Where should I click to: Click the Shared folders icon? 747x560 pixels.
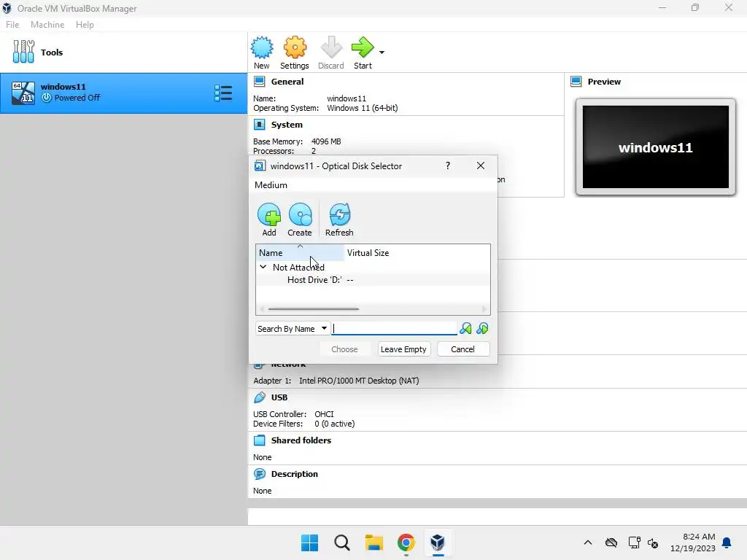click(260, 440)
